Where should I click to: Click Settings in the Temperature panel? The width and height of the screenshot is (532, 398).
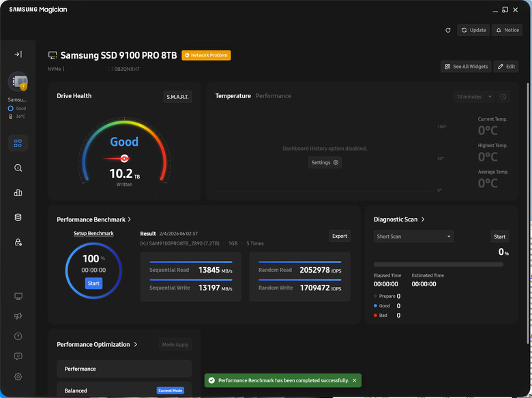pos(325,162)
